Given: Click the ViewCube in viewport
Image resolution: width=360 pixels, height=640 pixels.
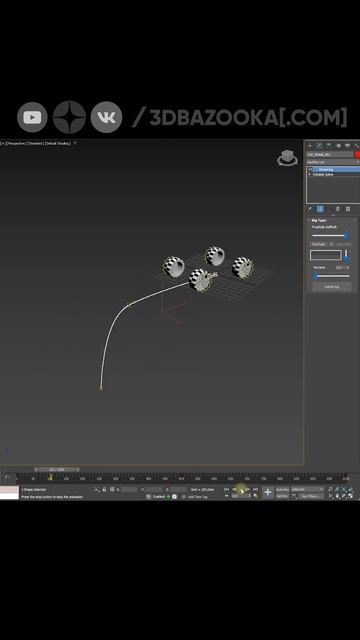Looking at the screenshot, I should [287, 158].
